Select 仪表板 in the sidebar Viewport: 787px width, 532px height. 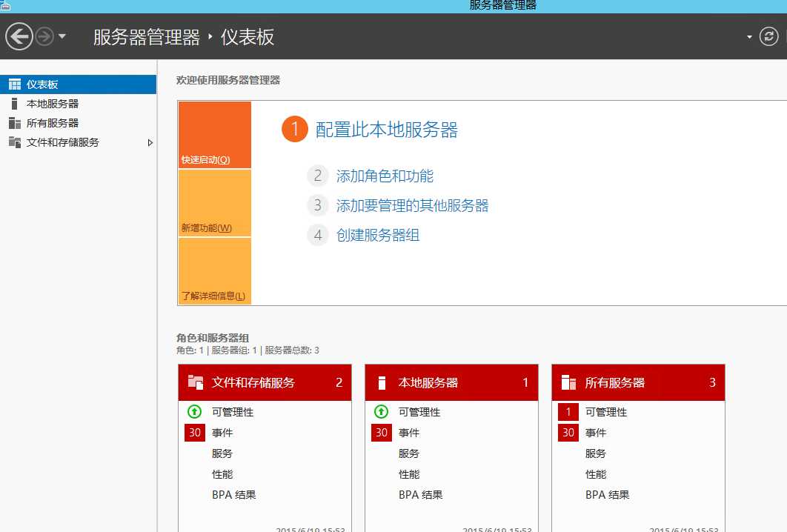[x=79, y=84]
